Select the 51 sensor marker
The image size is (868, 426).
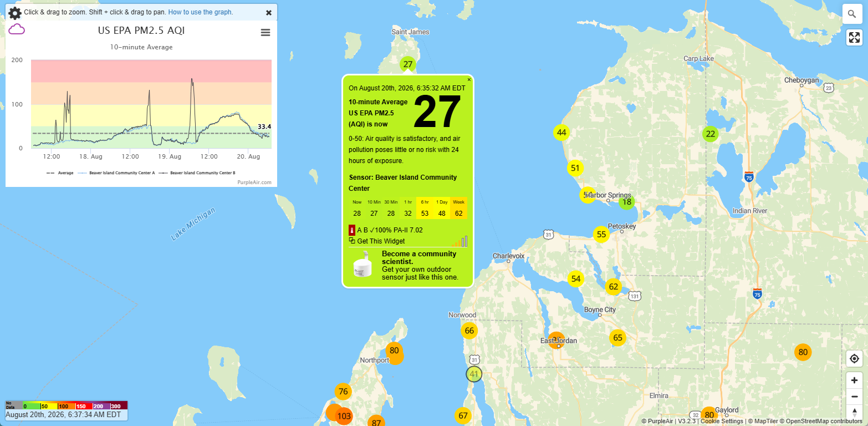pyautogui.click(x=575, y=168)
